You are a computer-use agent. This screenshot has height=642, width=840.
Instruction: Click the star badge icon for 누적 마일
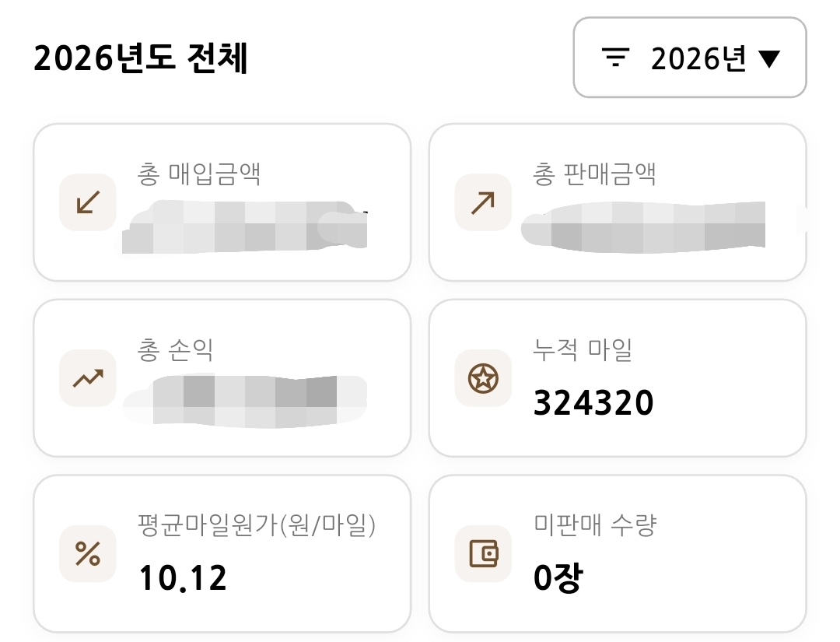483,378
